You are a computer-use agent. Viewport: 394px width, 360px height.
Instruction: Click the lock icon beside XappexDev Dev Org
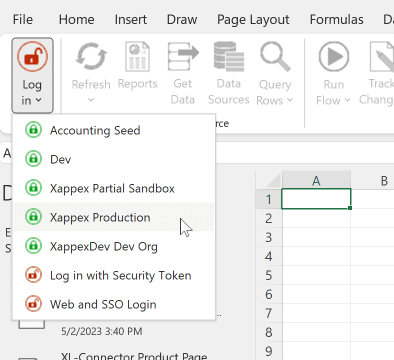33,245
